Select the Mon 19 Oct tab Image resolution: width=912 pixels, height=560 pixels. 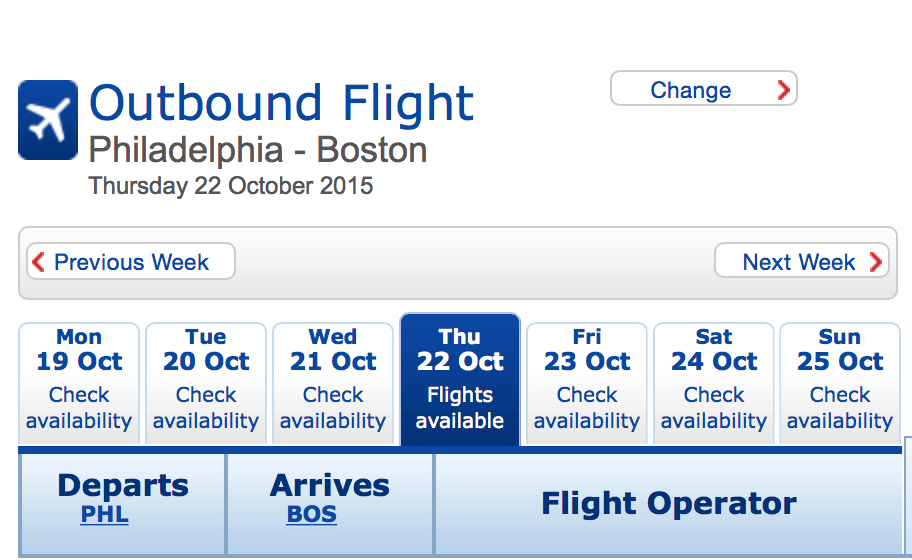click(x=79, y=384)
